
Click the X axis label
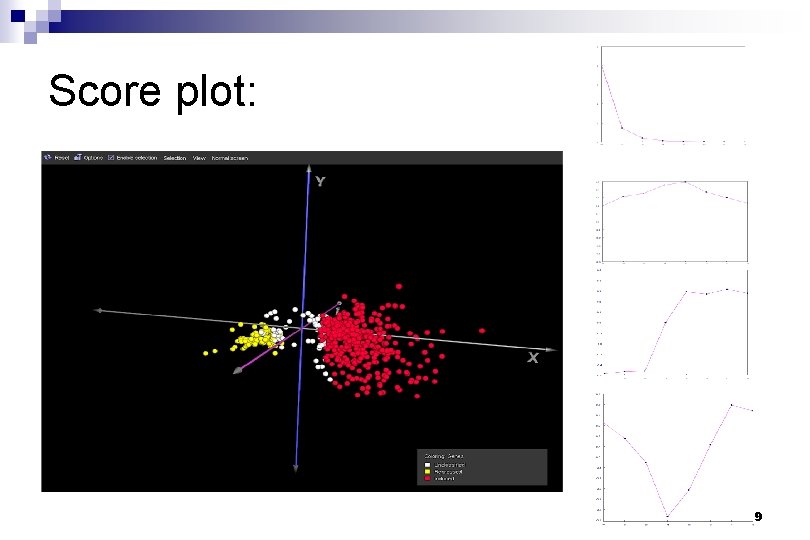point(533,358)
